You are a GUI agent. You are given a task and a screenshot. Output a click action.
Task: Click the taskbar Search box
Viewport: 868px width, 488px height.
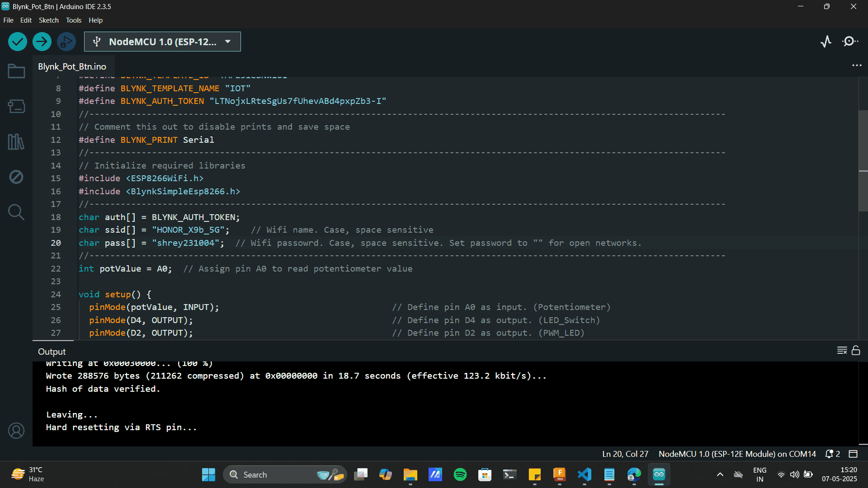285,474
